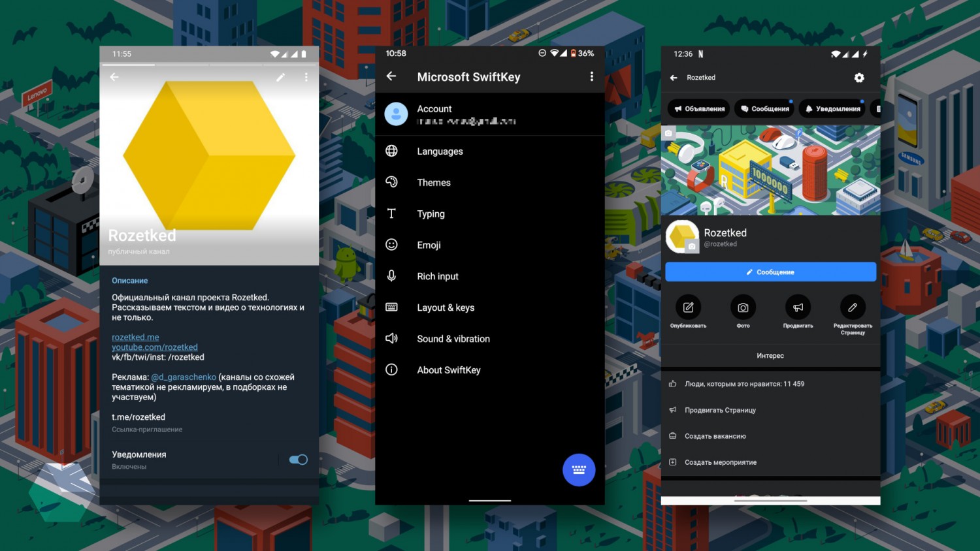The height and width of the screenshot is (551, 980).
Task: Tap the Создать мероприятие row
Action: click(x=771, y=462)
